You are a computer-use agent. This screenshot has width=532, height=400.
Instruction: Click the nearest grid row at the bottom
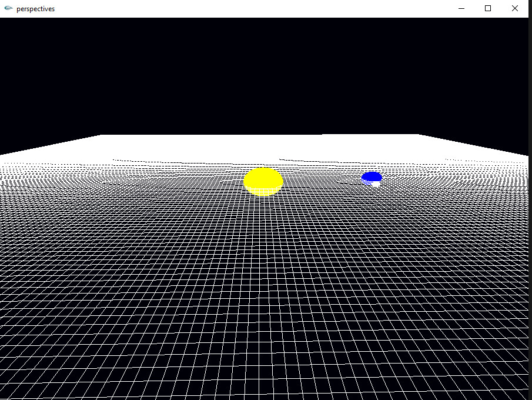[266, 394]
